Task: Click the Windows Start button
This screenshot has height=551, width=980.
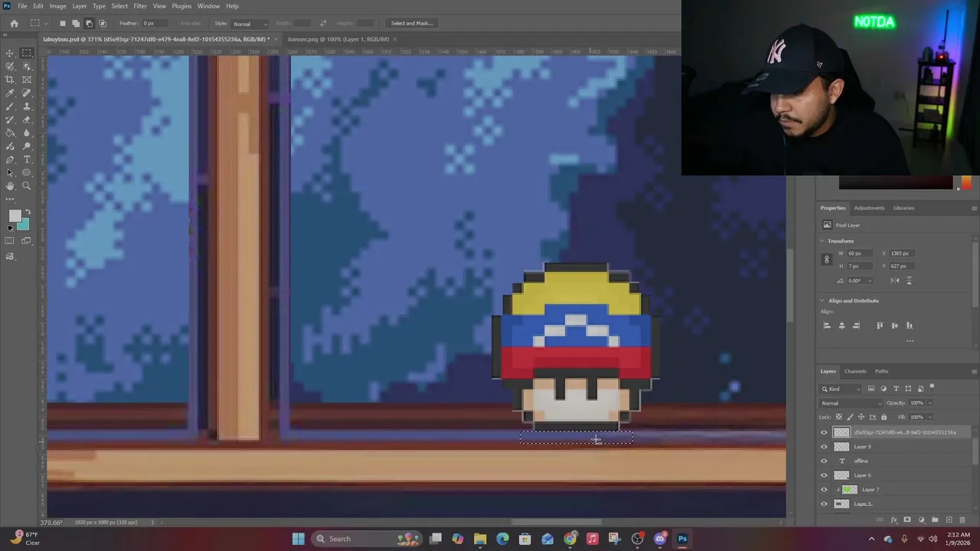Action: click(x=298, y=539)
